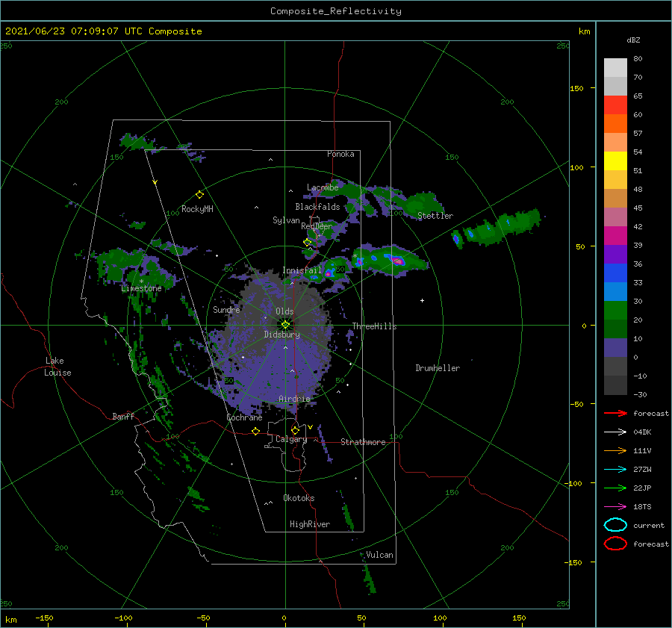This screenshot has height=628, width=672.
Task: Click the ThreeHills label
Action: click(x=375, y=326)
